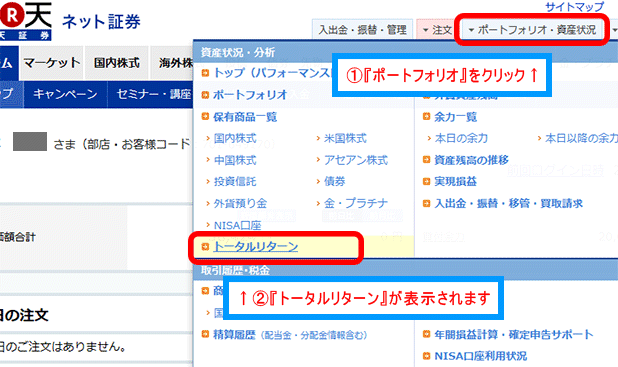Open the 保有商品一覧 menu entry

(245, 117)
